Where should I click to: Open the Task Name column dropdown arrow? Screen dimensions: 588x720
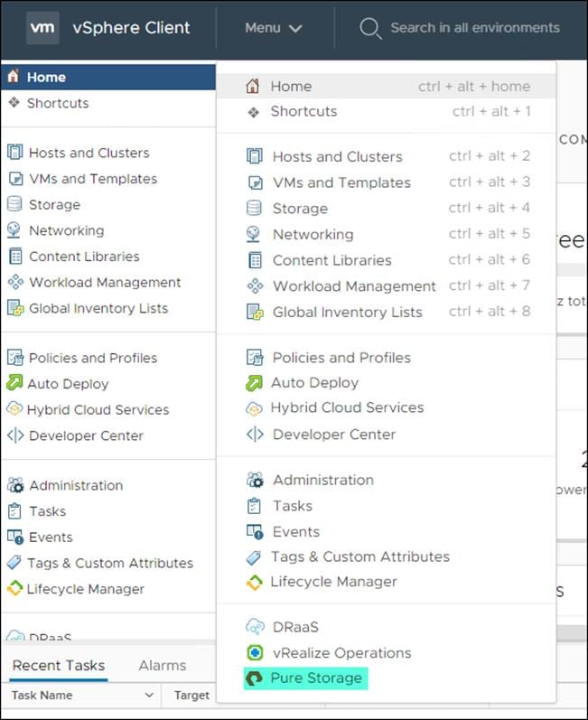[x=149, y=696]
